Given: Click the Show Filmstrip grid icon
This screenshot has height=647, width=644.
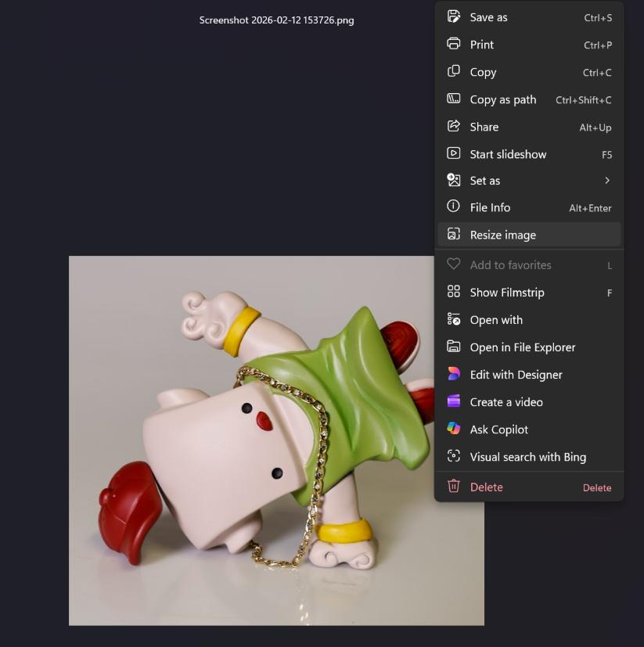Looking at the screenshot, I should click(453, 291).
